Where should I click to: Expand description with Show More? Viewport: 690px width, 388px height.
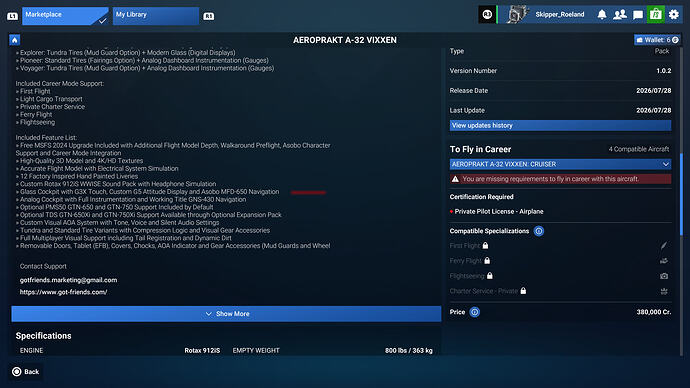[226, 314]
